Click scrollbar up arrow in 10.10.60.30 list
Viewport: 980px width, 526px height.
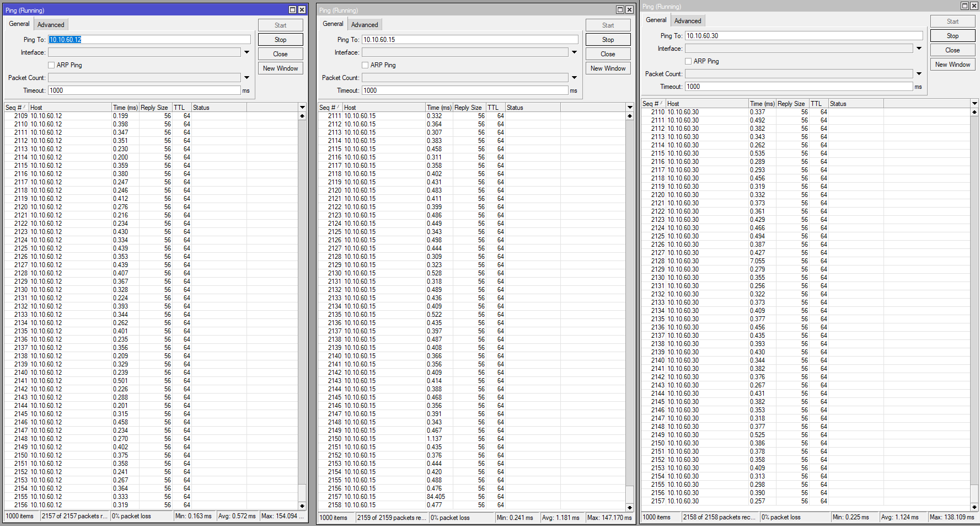click(974, 112)
